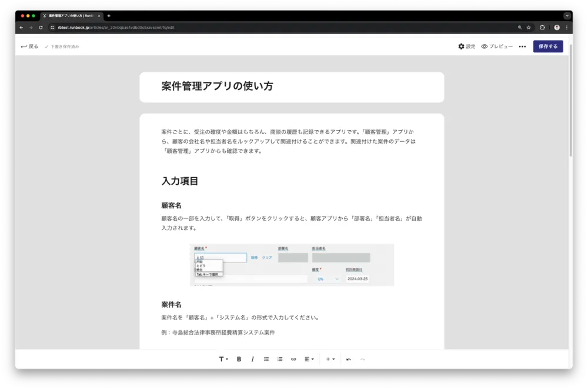Click the insert link icon
This screenshot has width=588, height=389.
[x=293, y=359]
